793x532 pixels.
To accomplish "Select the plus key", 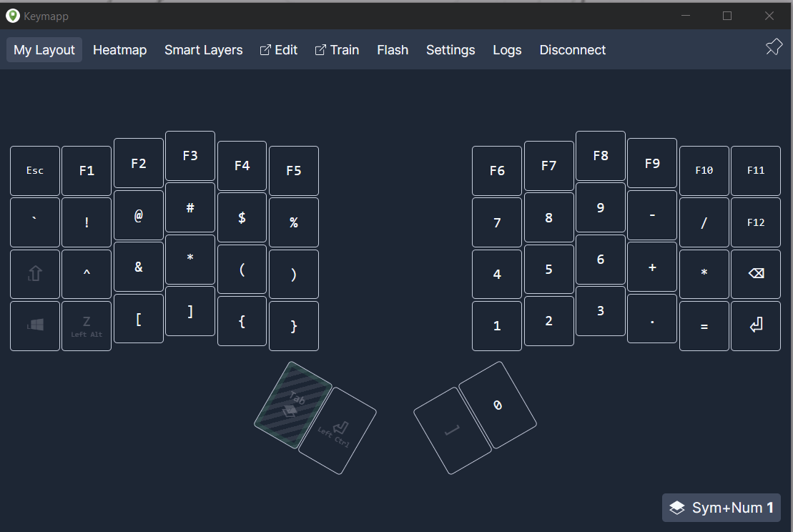I will pos(652,267).
